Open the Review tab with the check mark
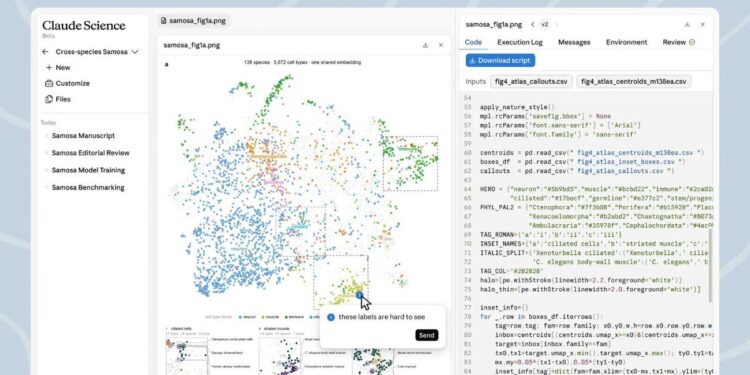The height and width of the screenshot is (375, 750). [x=679, y=42]
